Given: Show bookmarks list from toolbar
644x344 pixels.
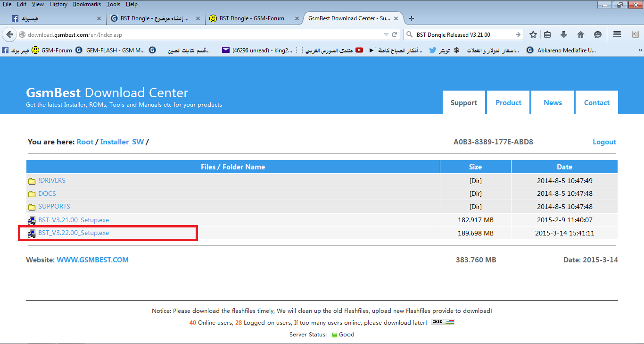Looking at the screenshot, I should point(547,34).
